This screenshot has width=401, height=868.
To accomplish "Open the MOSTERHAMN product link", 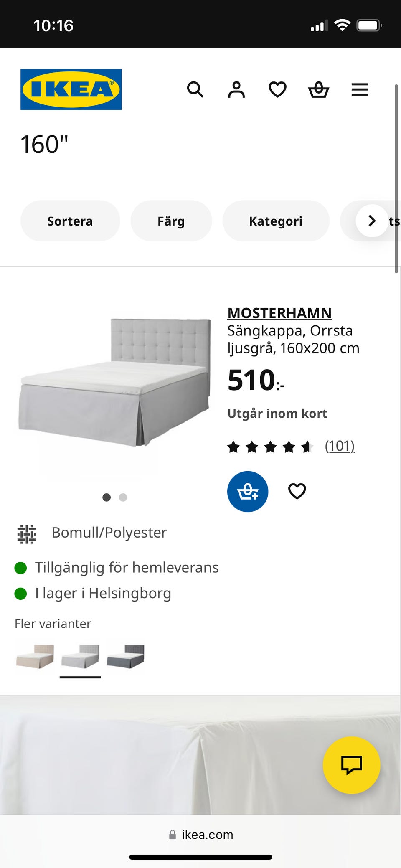I will (x=279, y=313).
